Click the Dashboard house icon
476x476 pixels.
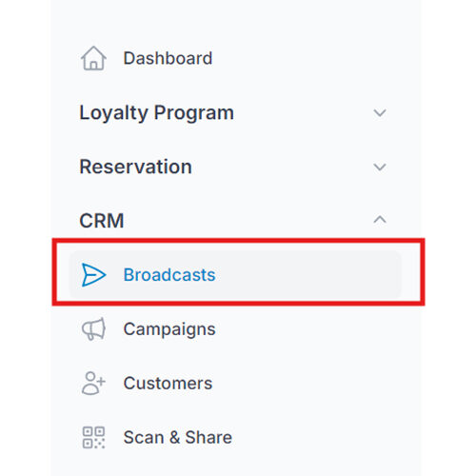93,58
